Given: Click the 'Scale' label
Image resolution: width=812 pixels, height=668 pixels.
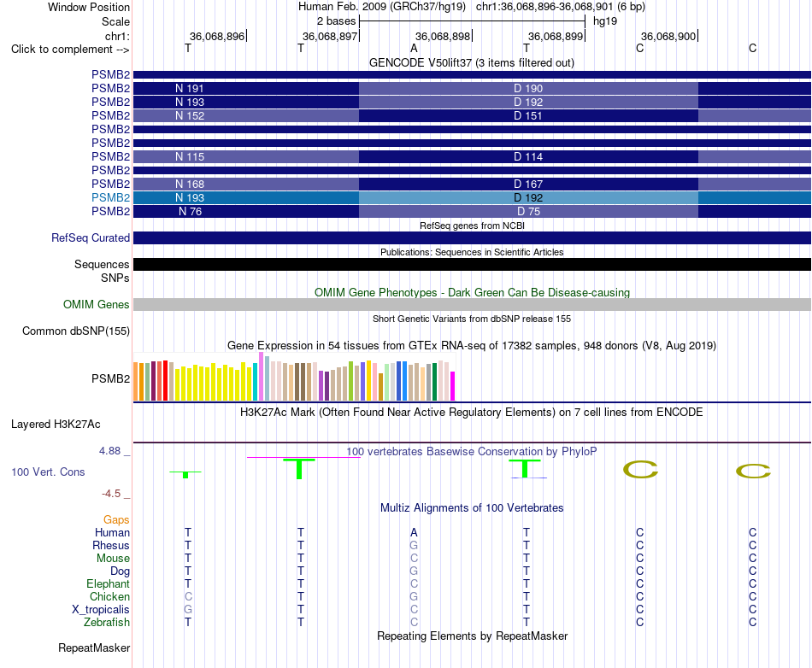Looking at the screenshot, I should (x=115, y=21).
